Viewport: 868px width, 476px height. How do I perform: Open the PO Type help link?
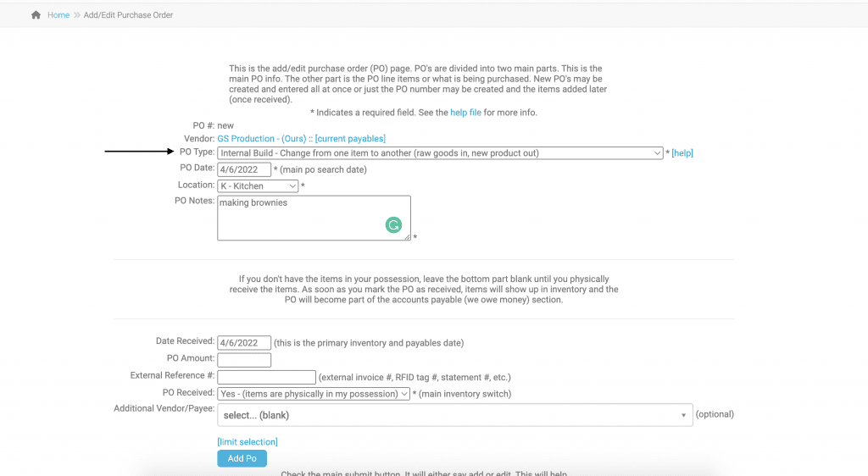pyautogui.click(x=682, y=153)
